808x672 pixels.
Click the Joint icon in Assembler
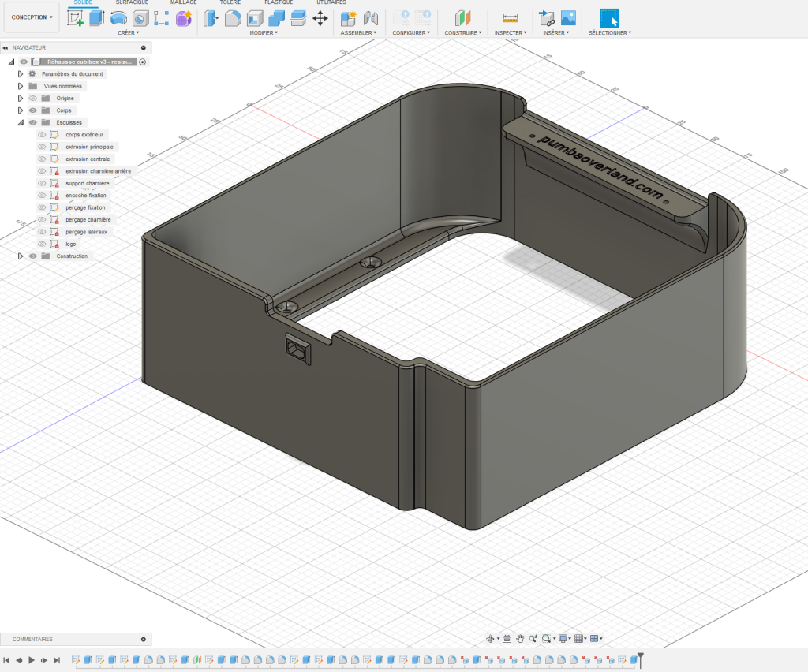click(x=371, y=19)
